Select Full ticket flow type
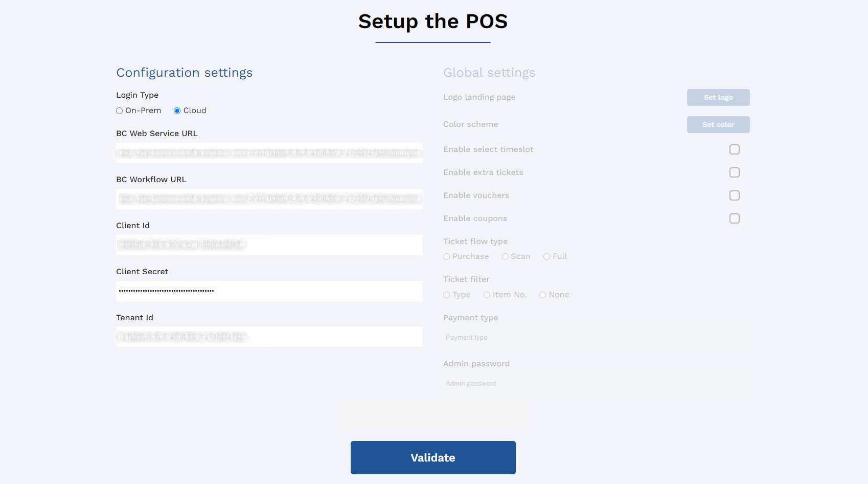Screen dimensions: 868x484 [547, 257]
